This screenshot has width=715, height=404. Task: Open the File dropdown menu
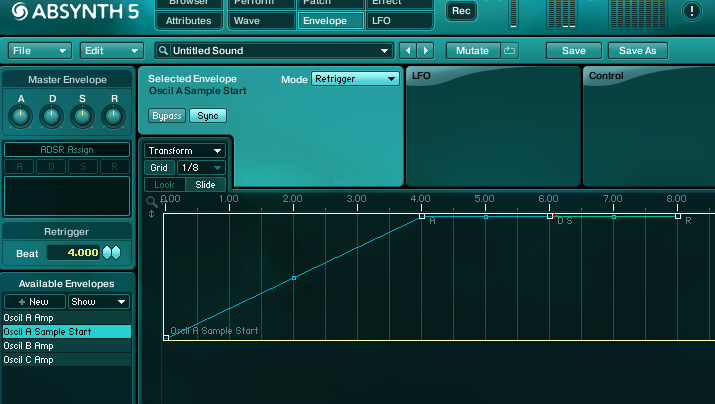pyautogui.click(x=40, y=51)
